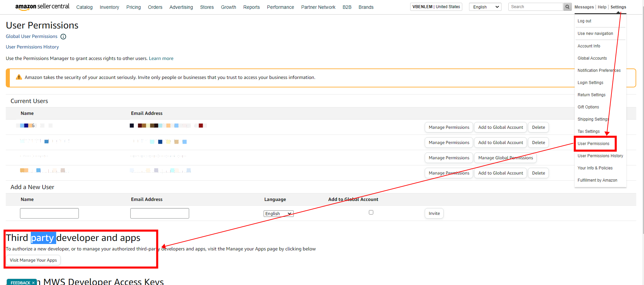644x285 pixels.
Task: Open Gift Options menu entry
Action: pos(588,107)
